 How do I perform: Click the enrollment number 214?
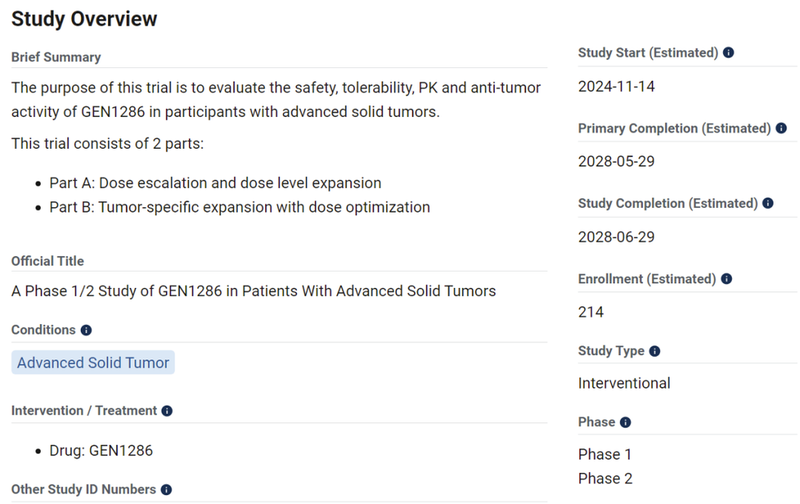(x=591, y=312)
